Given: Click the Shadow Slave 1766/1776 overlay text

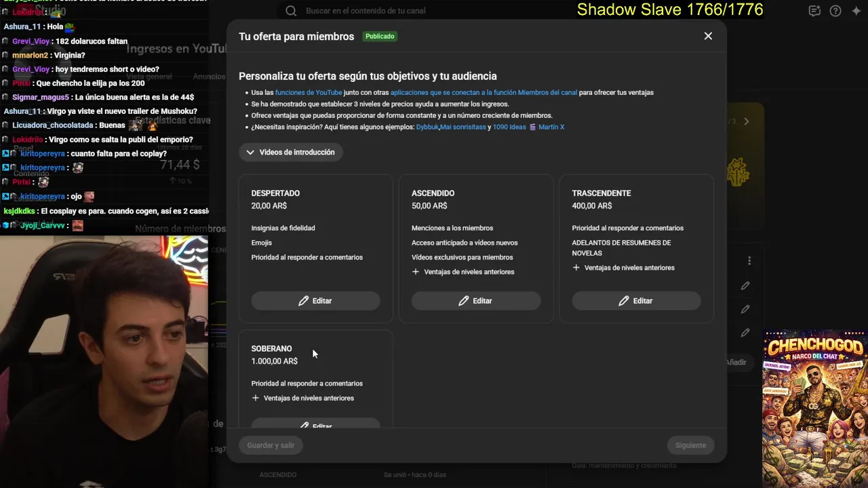Looking at the screenshot, I should (670, 9).
